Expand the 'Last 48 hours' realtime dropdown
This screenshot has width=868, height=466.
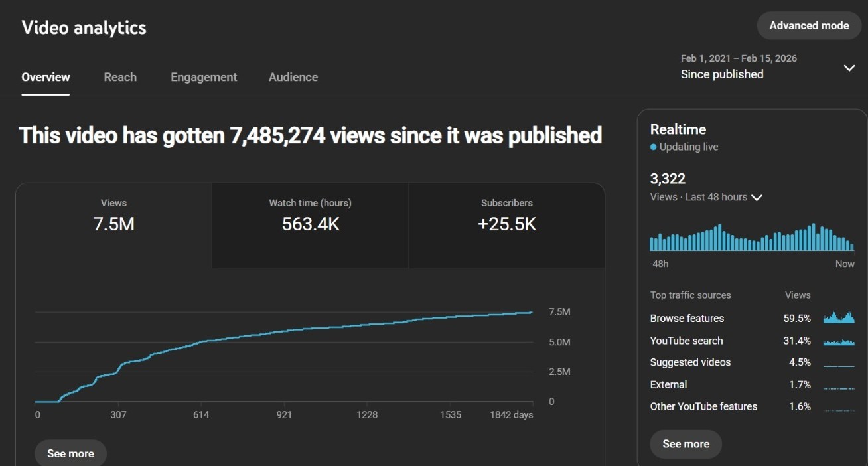point(756,198)
